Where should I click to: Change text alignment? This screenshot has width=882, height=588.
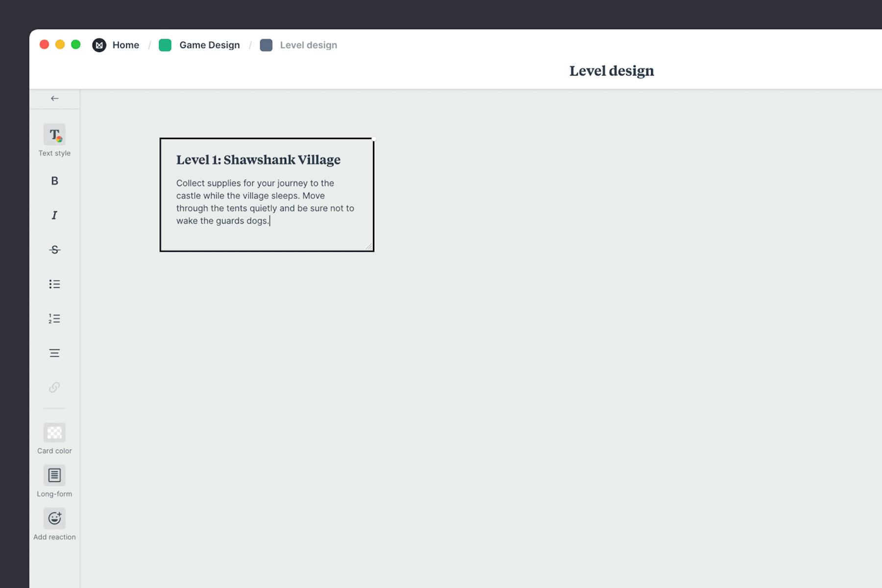pos(54,353)
